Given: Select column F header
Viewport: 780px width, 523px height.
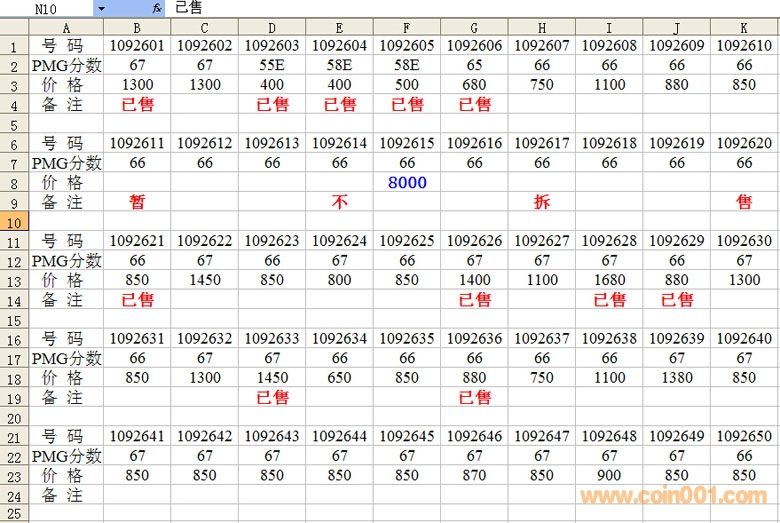Looking at the screenshot, I should [x=407, y=27].
